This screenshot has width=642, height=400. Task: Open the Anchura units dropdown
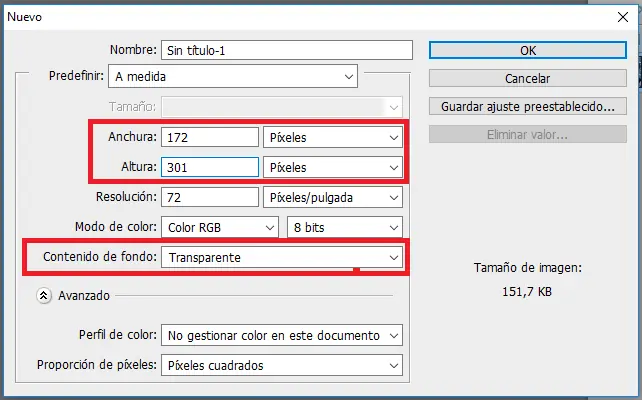[x=332, y=138]
